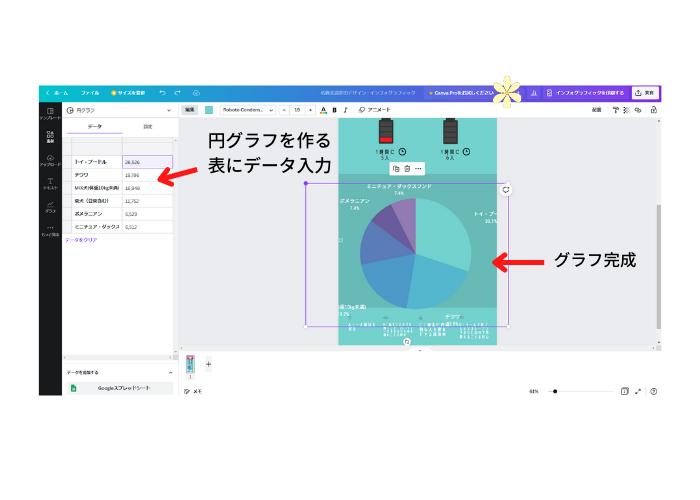700x500 pixels.
Task: Duplicate the selected chart via floating toolbar
Action: [396, 169]
